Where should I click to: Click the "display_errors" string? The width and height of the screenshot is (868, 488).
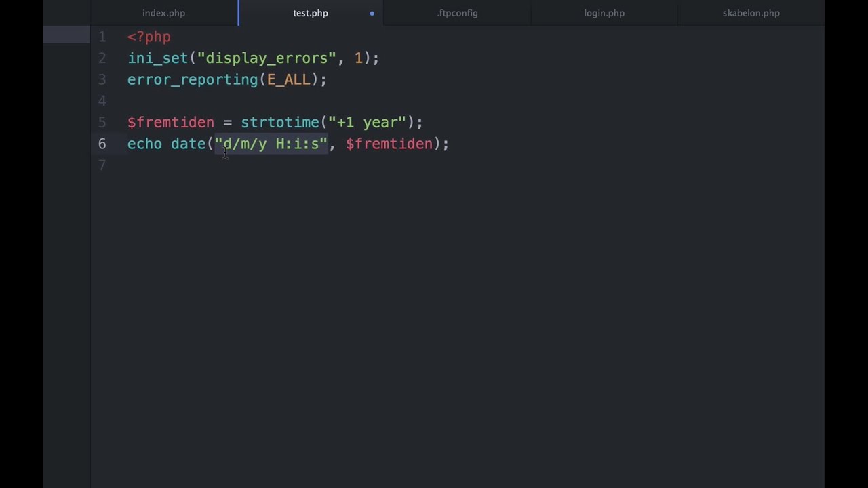tap(267, 58)
